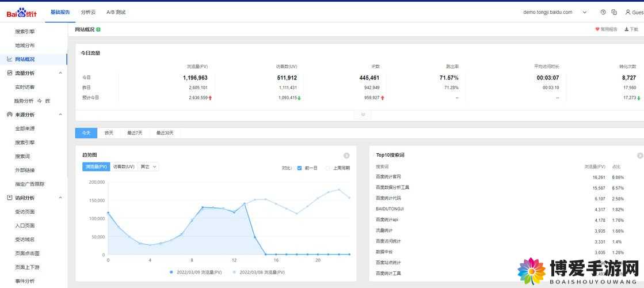644x288 pixels.
Task: Select the 最近7天 date tab
Action: (x=135, y=133)
